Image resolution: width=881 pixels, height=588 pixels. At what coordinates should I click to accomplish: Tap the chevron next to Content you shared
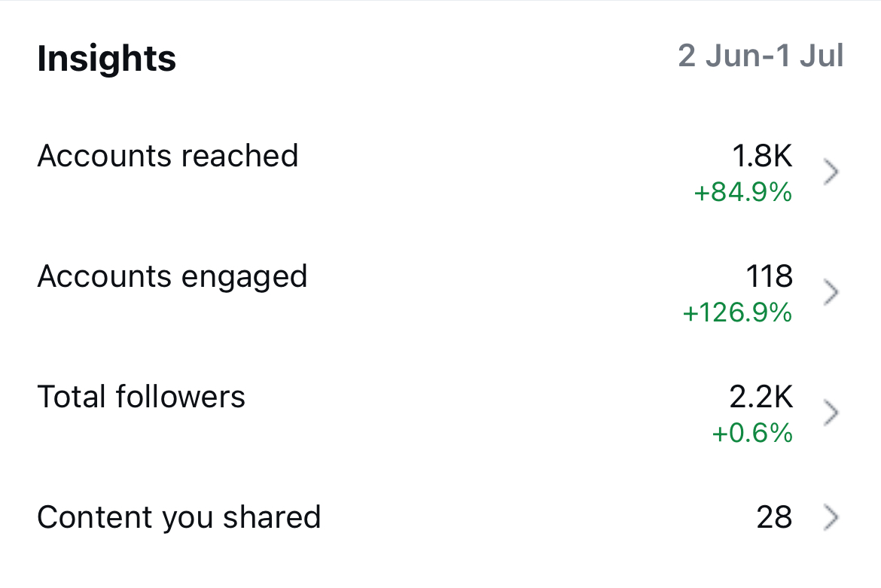coord(831,518)
